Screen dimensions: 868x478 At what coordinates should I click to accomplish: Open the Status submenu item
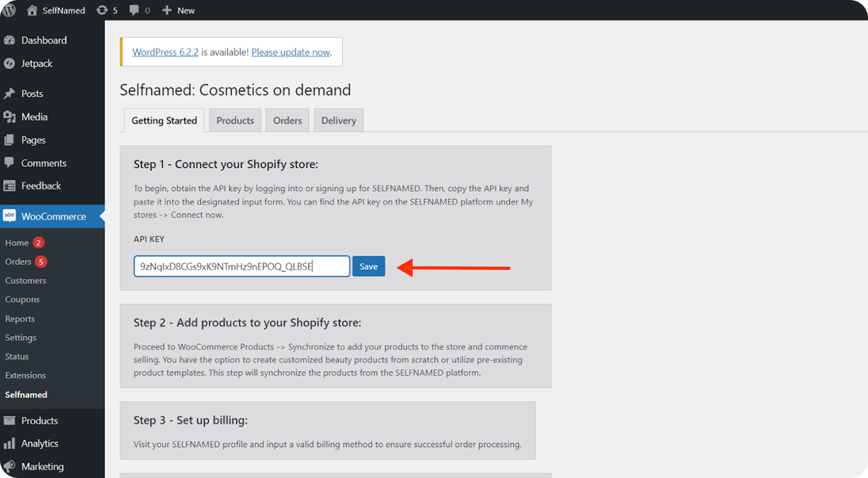[17, 356]
